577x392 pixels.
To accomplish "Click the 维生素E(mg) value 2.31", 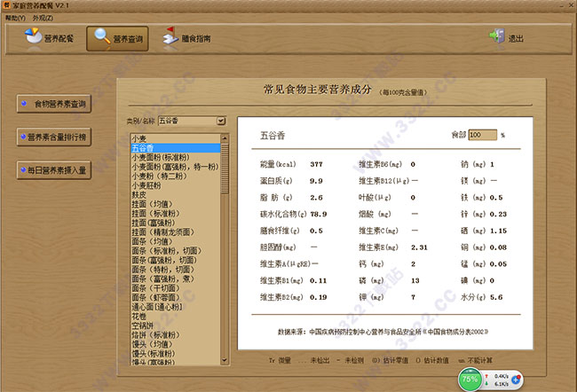I will click(x=419, y=247).
